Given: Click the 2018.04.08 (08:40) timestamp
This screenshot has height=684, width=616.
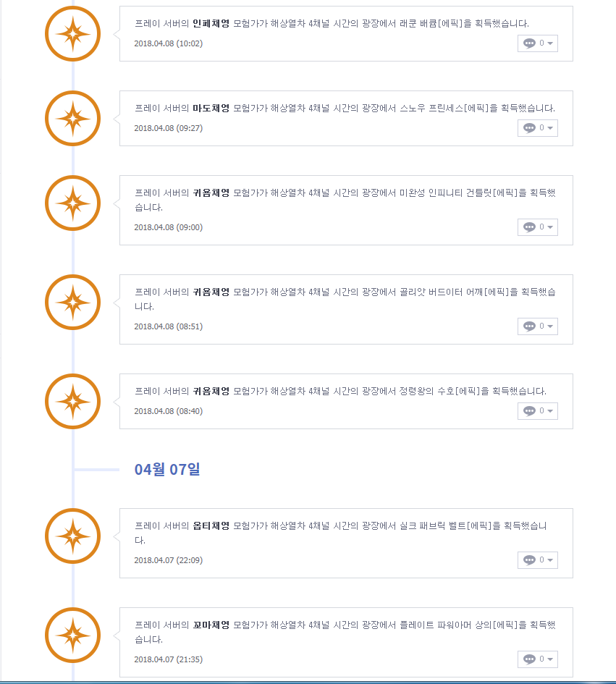Looking at the screenshot, I should (x=168, y=411).
